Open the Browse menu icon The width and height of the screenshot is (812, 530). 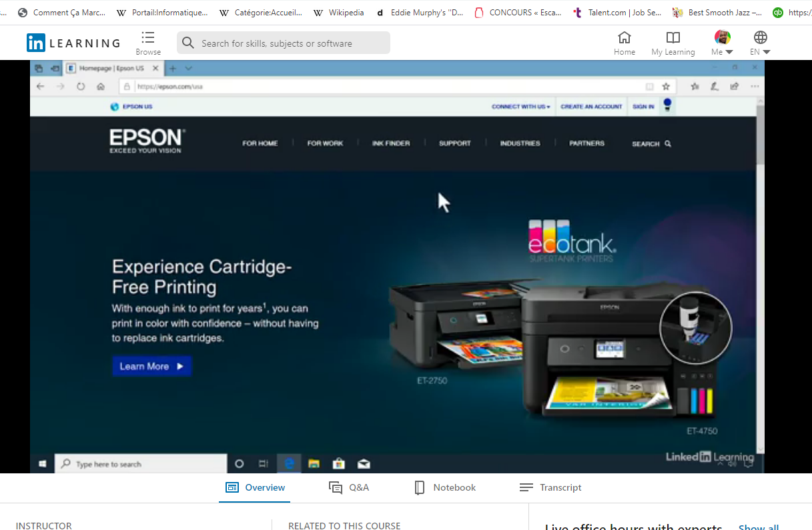click(x=148, y=38)
